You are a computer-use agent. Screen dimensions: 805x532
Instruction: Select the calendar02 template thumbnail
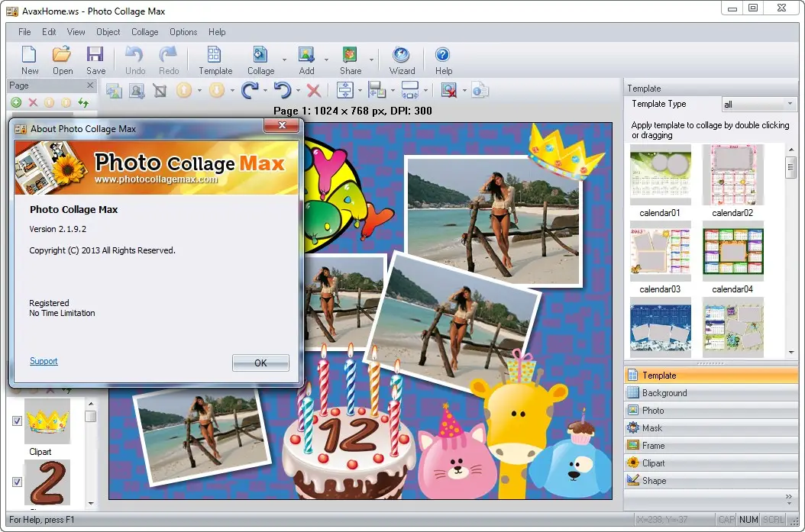point(732,175)
